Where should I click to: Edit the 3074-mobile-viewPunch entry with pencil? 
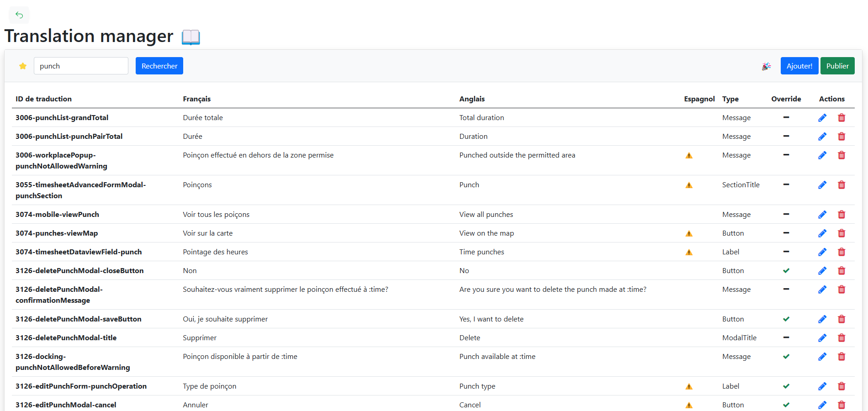pyautogui.click(x=822, y=215)
